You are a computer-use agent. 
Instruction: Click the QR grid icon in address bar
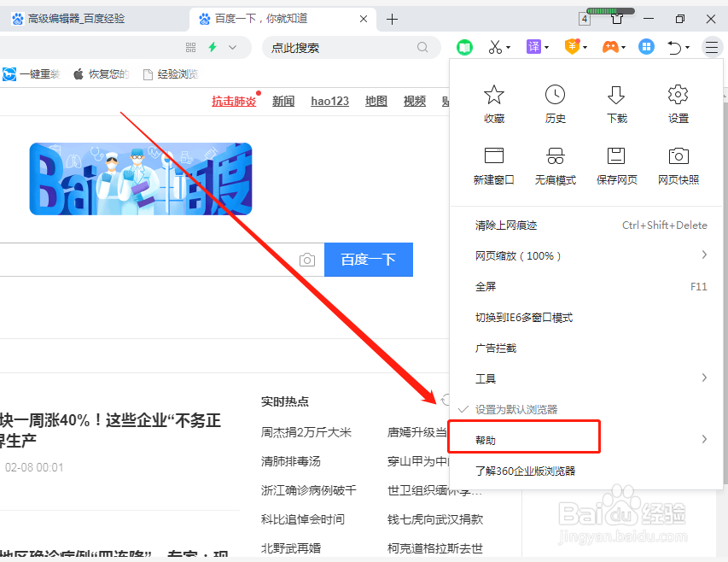[191, 47]
